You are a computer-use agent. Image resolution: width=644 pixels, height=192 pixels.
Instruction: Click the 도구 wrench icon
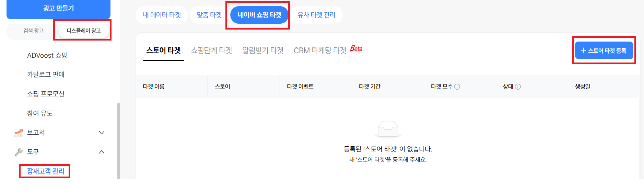pyautogui.click(x=19, y=152)
